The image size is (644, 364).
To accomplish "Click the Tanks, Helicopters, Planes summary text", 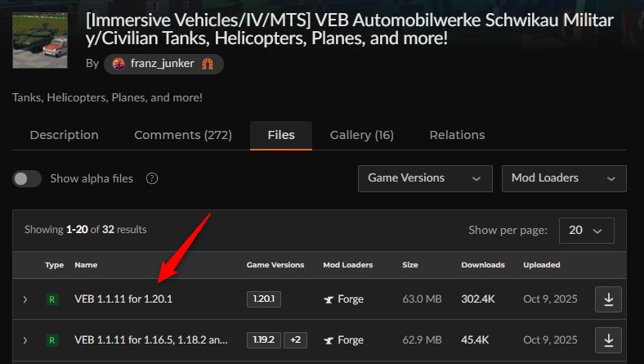I will tap(107, 98).
